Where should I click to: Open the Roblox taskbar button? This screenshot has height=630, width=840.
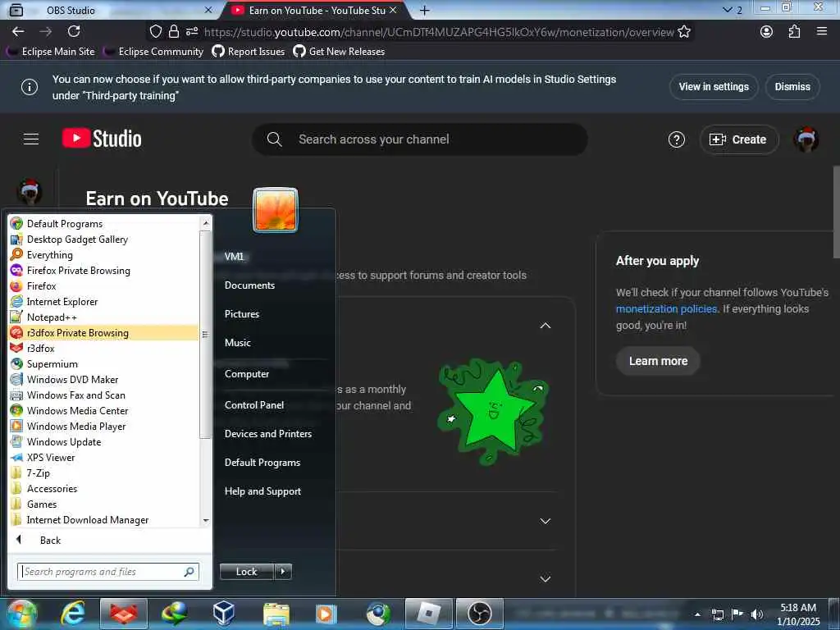(428, 614)
